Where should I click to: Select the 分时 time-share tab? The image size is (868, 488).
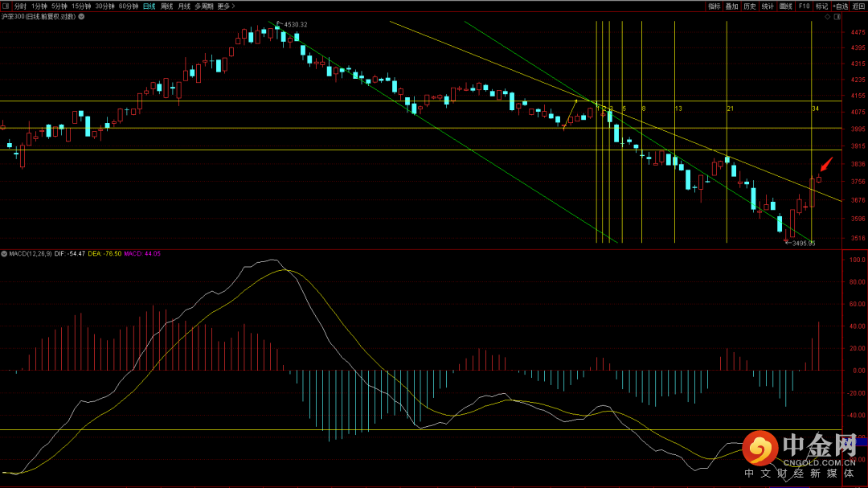[x=21, y=6]
